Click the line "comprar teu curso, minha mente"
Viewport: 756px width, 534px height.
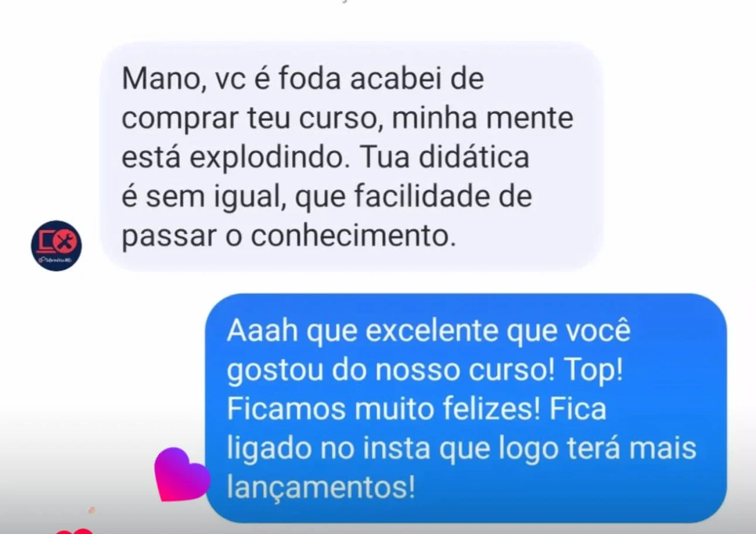[348, 118]
